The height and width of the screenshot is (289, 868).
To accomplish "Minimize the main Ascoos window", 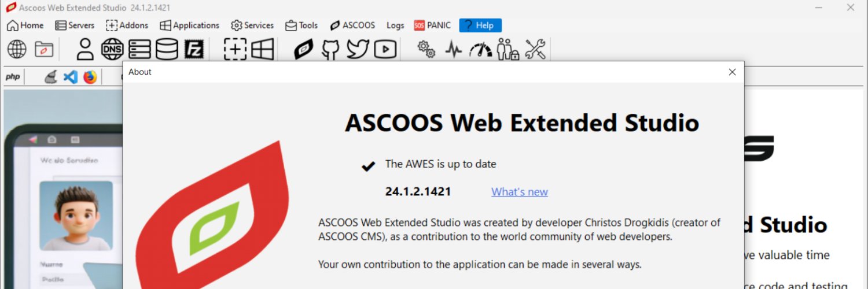I will [819, 8].
